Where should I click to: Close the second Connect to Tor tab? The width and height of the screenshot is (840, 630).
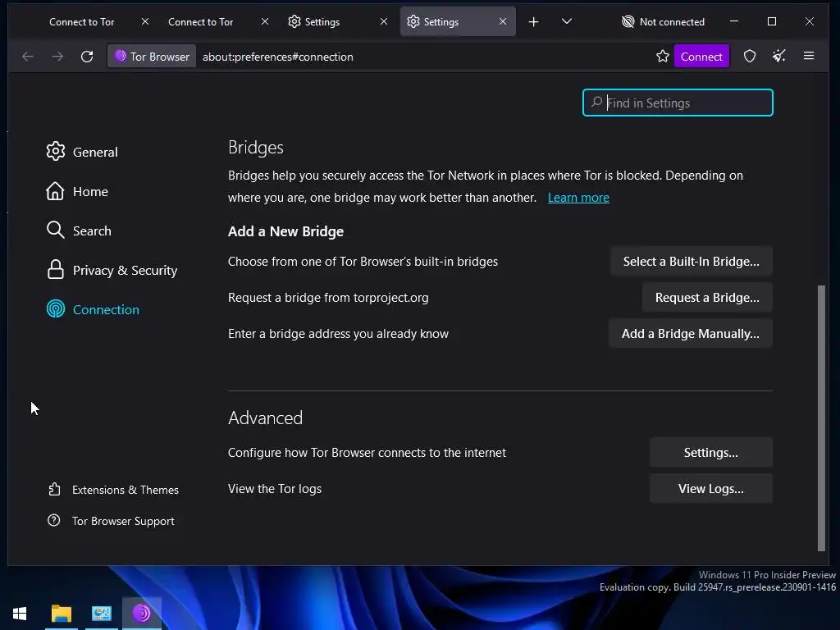(265, 21)
